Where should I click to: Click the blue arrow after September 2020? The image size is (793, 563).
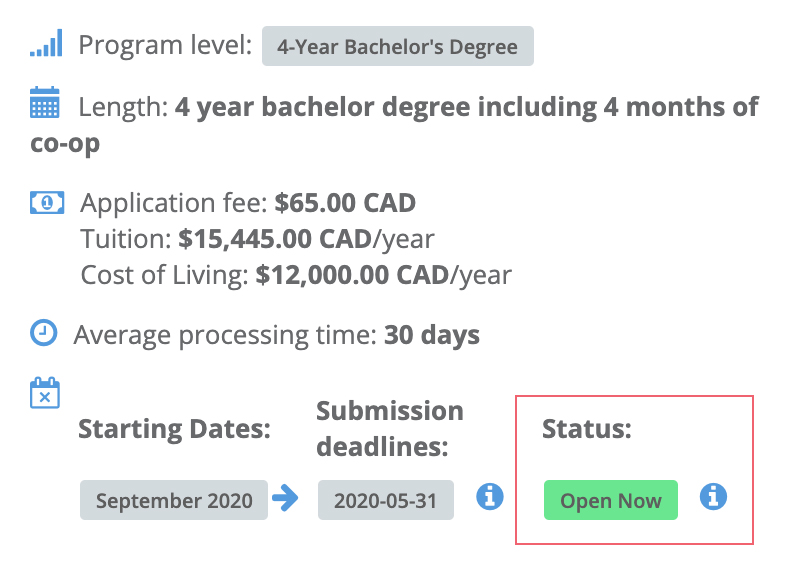click(285, 498)
